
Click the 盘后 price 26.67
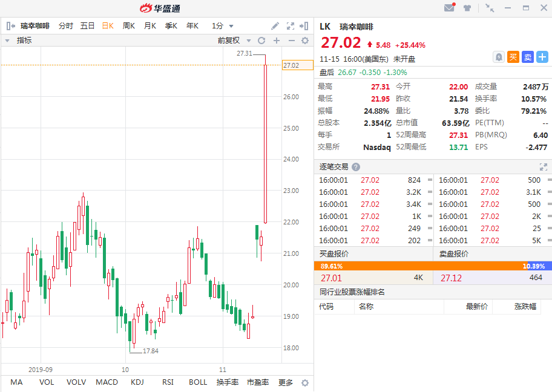pyautogui.click(x=347, y=73)
